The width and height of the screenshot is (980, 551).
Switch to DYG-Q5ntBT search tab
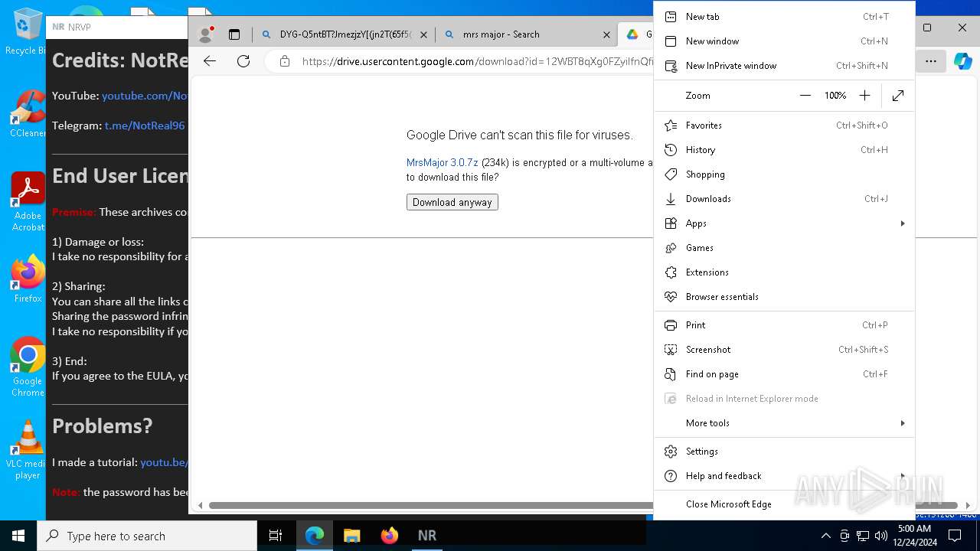click(x=345, y=34)
